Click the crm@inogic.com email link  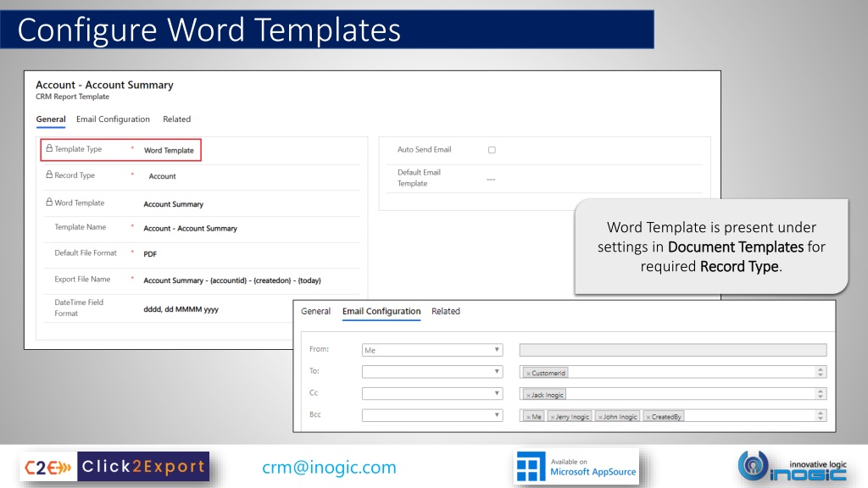coord(330,467)
